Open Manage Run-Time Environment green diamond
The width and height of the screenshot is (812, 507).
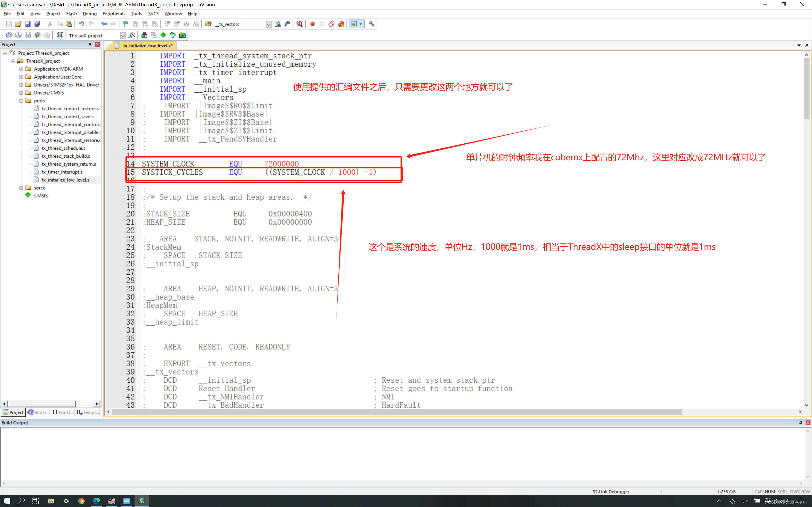point(163,35)
